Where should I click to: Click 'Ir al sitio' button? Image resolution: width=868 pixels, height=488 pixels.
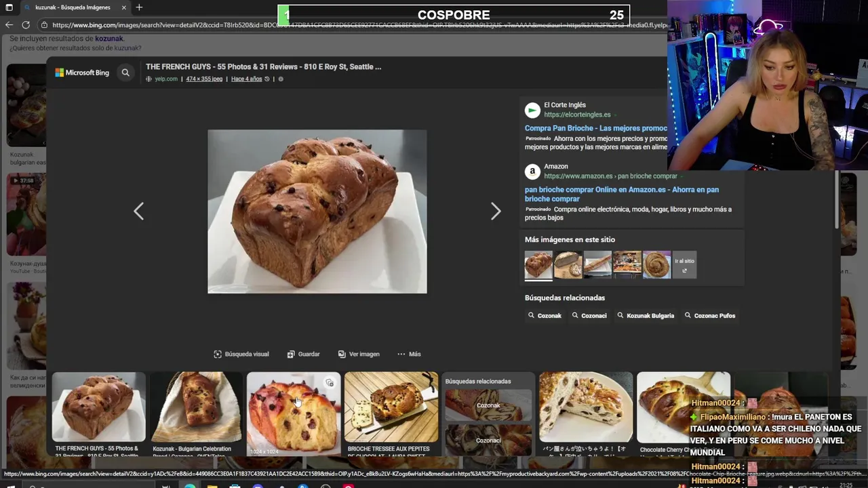pyautogui.click(x=684, y=264)
